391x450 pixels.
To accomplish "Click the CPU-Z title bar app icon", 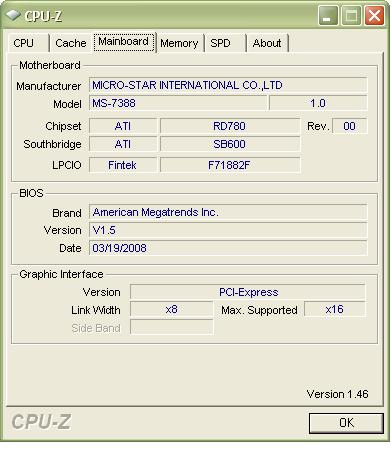I will click(x=14, y=15).
